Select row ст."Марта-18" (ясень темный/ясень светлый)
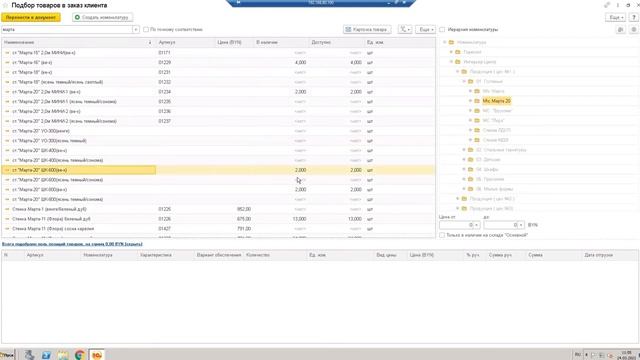 click(218, 82)
